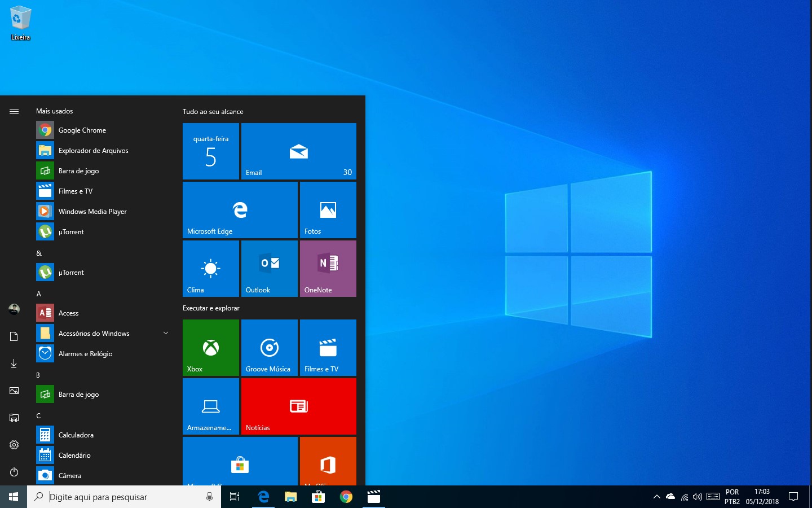Open Calendário from the app list
The height and width of the screenshot is (508, 812).
point(104,456)
